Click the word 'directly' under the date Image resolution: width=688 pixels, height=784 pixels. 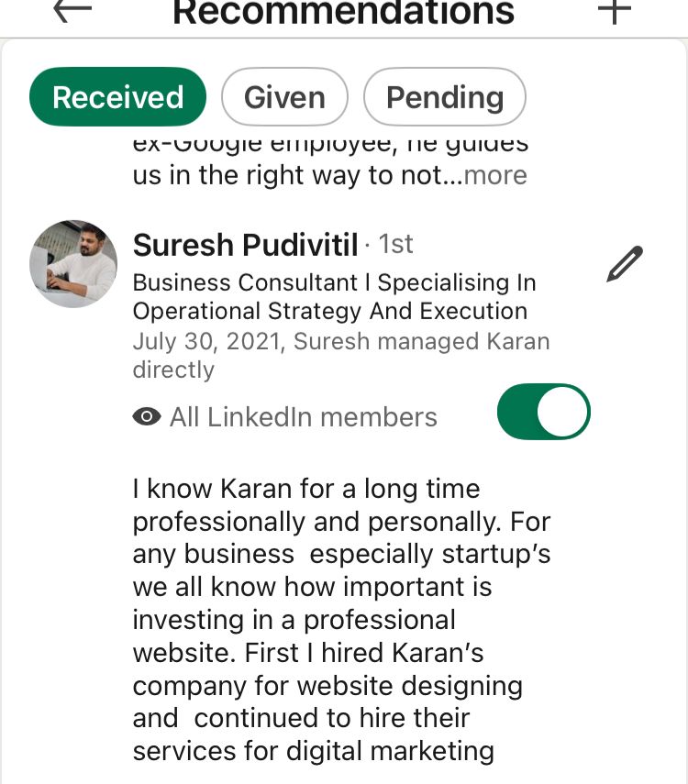coord(173,370)
